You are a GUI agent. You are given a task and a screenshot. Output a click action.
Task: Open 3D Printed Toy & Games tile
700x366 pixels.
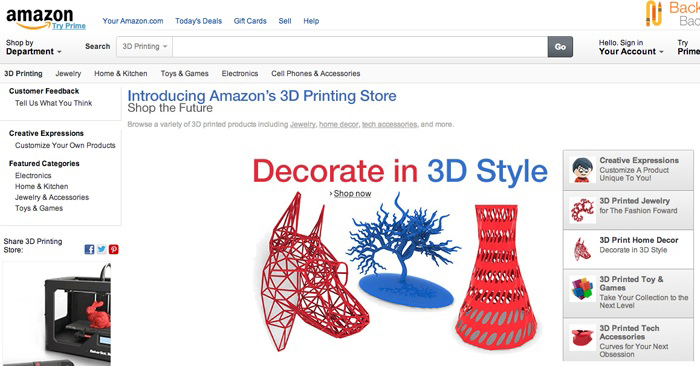click(x=628, y=293)
